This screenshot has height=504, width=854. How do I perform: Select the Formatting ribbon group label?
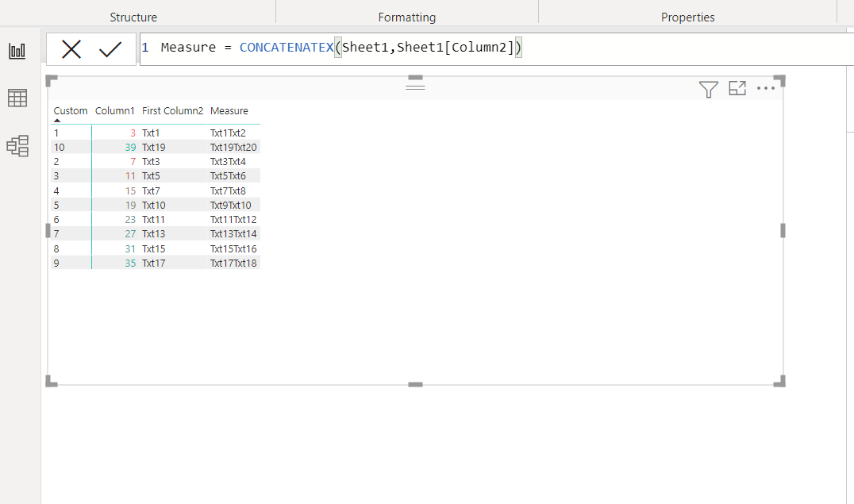(x=407, y=17)
